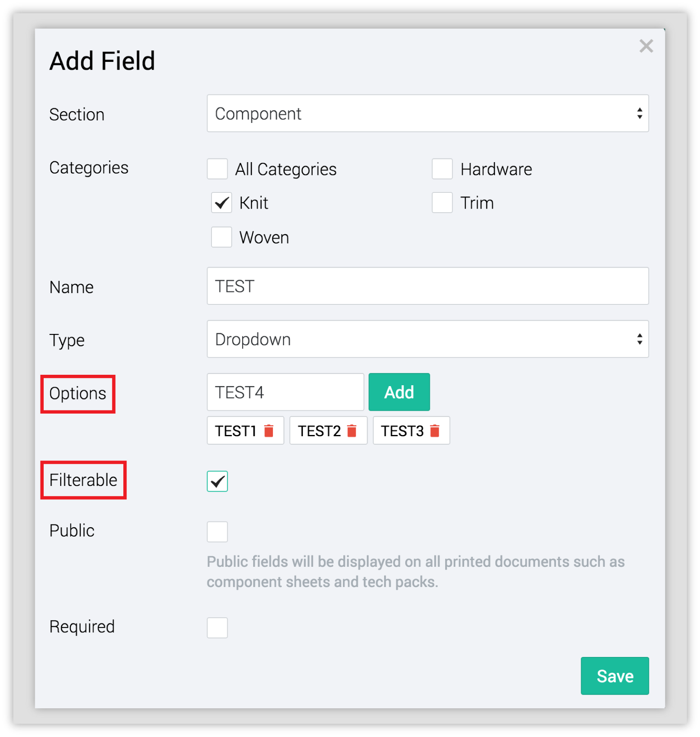
Task: Check the All Categories checkbox
Action: click(x=217, y=169)
